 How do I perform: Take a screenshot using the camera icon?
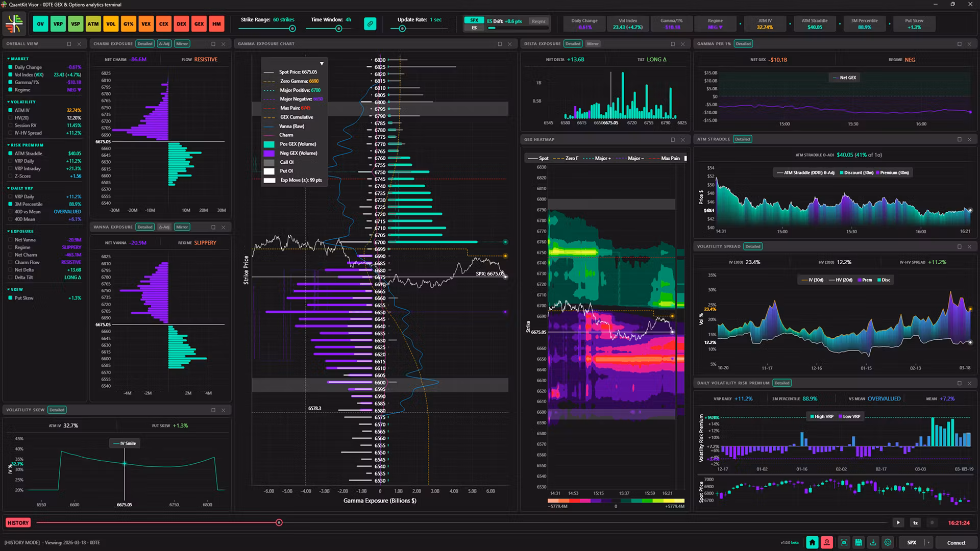844,542
